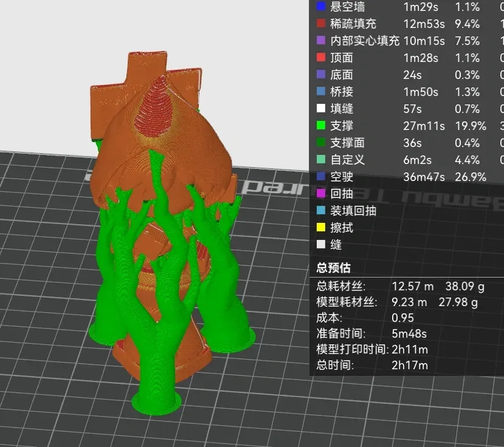
Task: Toggle 缝 seam markers
Action: [321, 245]
